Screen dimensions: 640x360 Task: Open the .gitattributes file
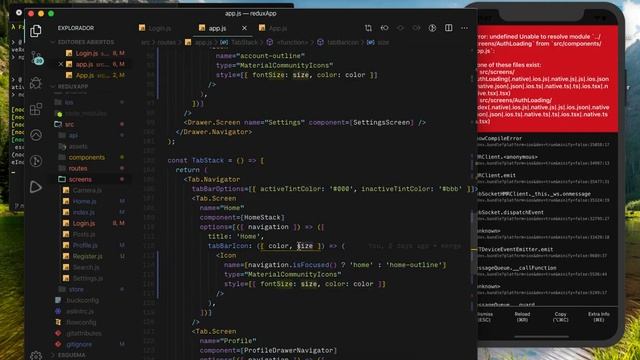[83, 333]
